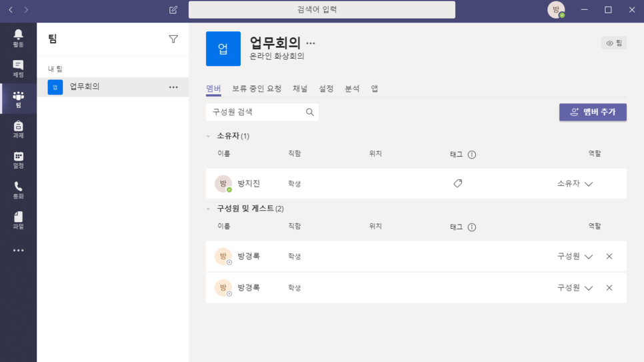Open the Calls phone icon
Viewport: 644px width, 362px height.
(x=18, y=190)
